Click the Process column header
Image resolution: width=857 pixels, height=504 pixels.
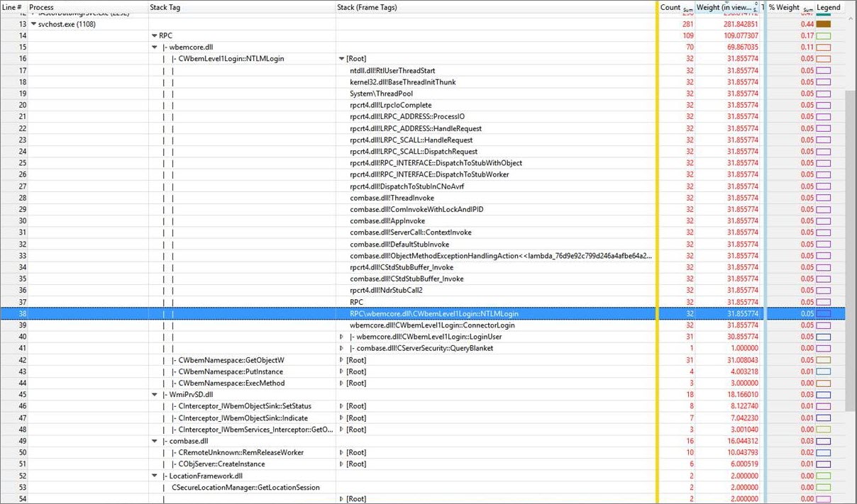pos(41,7)
